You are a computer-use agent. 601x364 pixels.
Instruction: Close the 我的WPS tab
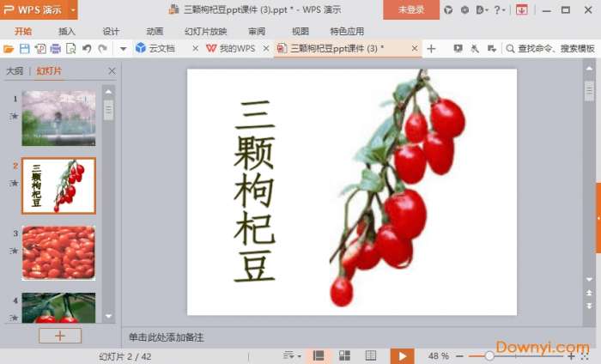[x=266, y=48]
